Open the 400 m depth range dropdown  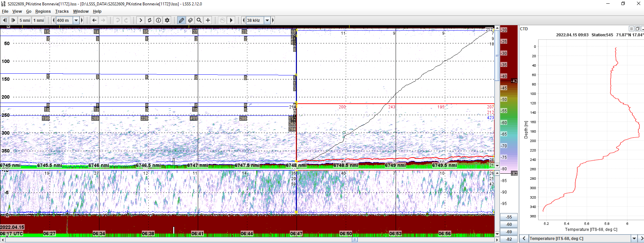(76, 20)
